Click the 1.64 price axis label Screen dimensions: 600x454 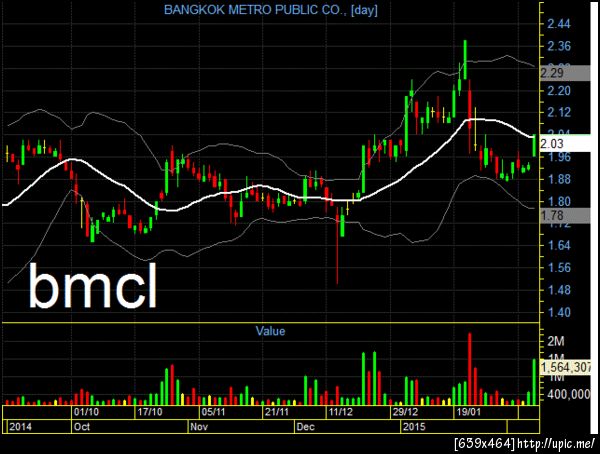point(559,245)
